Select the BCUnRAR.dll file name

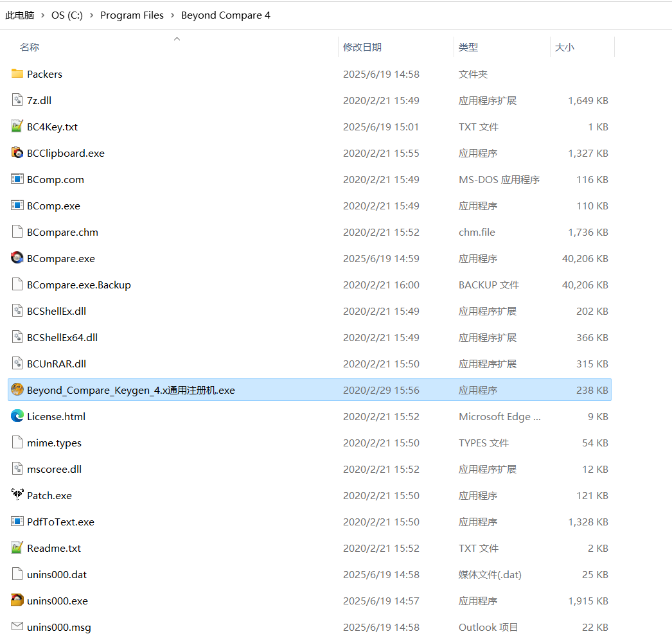click(x=57, y=364)
